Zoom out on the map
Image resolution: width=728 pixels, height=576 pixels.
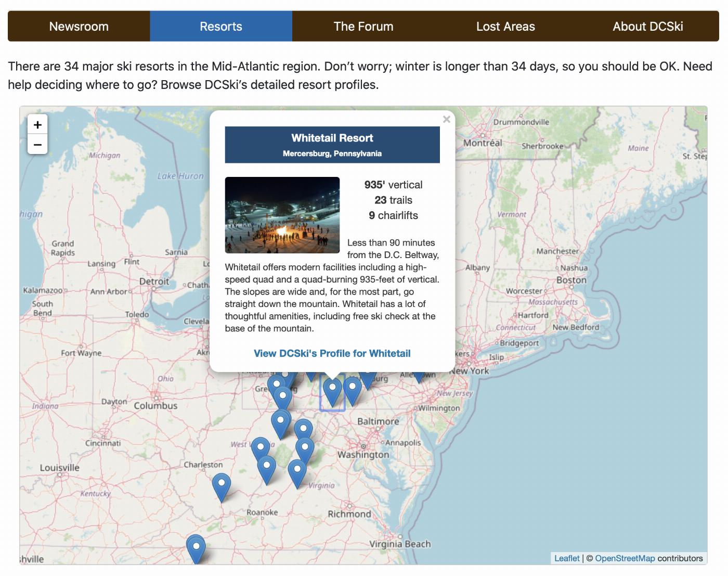[37, 144]
